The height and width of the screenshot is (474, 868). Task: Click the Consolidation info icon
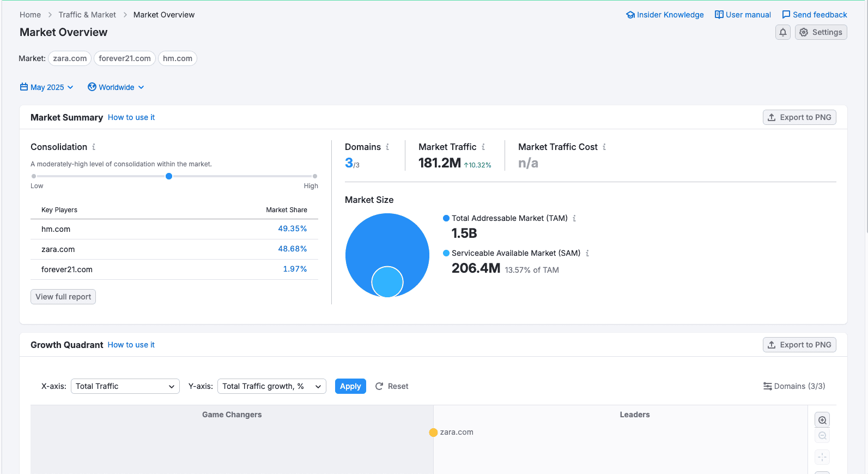94,147
